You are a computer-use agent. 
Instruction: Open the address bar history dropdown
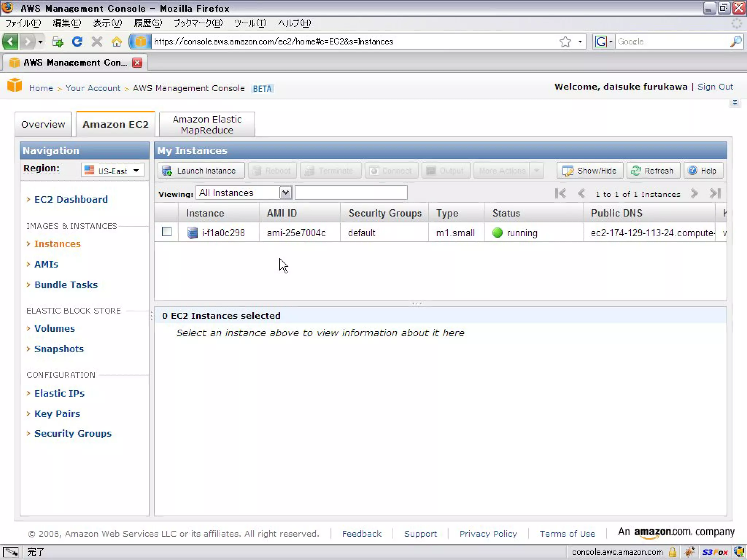580,42
